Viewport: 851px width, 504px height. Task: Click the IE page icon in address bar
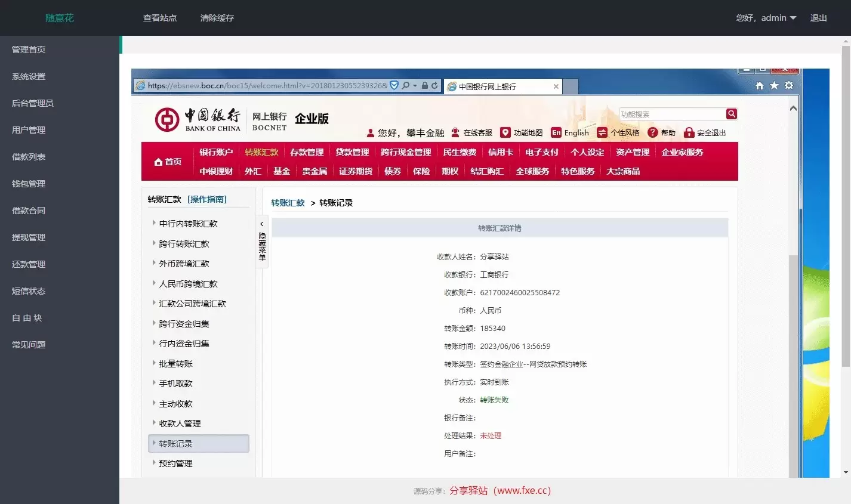pos(140,86)
